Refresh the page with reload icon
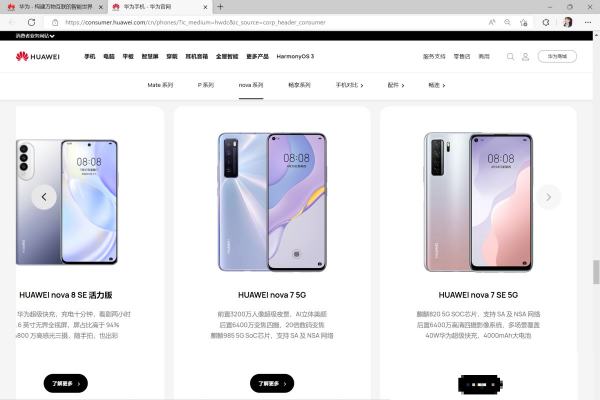Viewport: 600px width, 400px height. (x=31, y=22)
